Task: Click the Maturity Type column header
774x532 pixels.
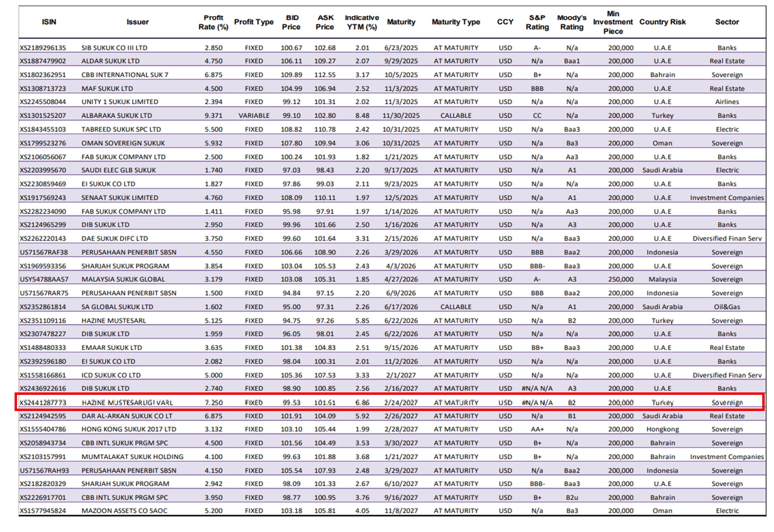Action: coord(456,22)
